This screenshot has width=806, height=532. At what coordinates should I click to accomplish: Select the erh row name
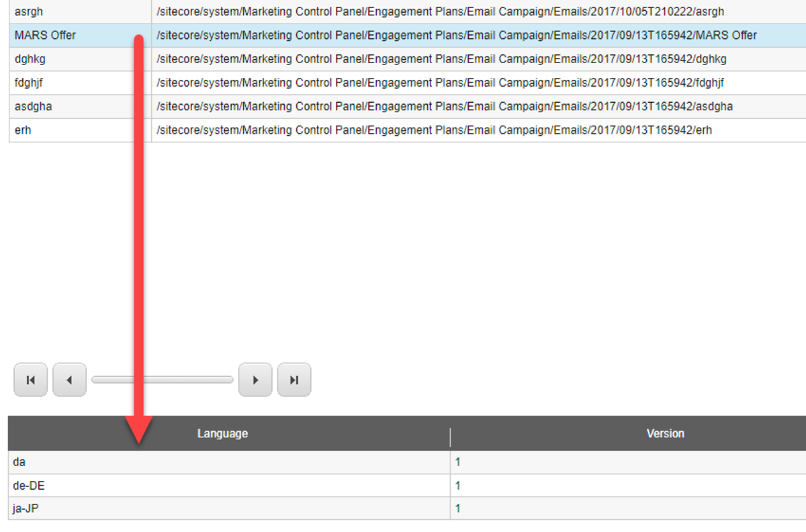tap(23, 130)
